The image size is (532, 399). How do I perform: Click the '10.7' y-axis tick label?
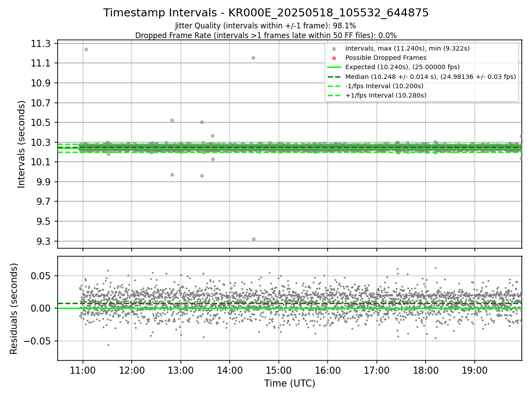click(42, 103)
